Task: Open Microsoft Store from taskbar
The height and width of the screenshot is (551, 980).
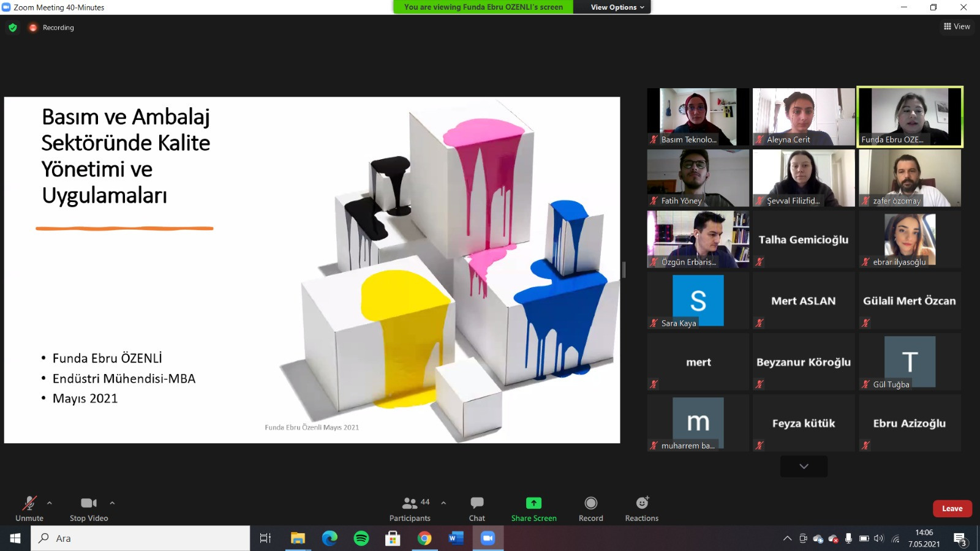Action: coord(393,538)
